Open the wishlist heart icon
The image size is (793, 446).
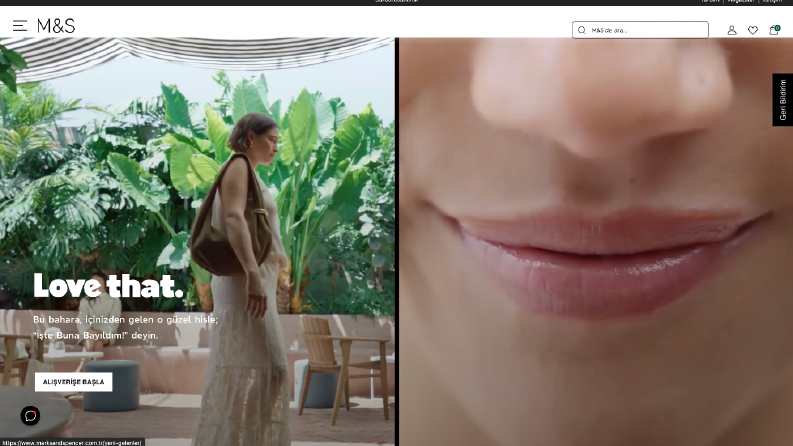[x=753, y=30]
